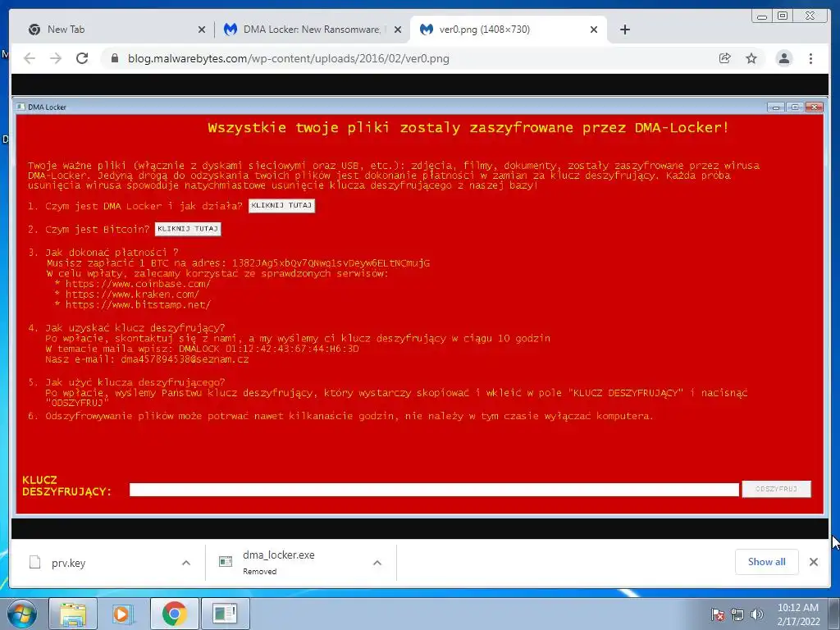Open File Explorer from taskbar
Screen dimensions: 840x630
[73, 614]
